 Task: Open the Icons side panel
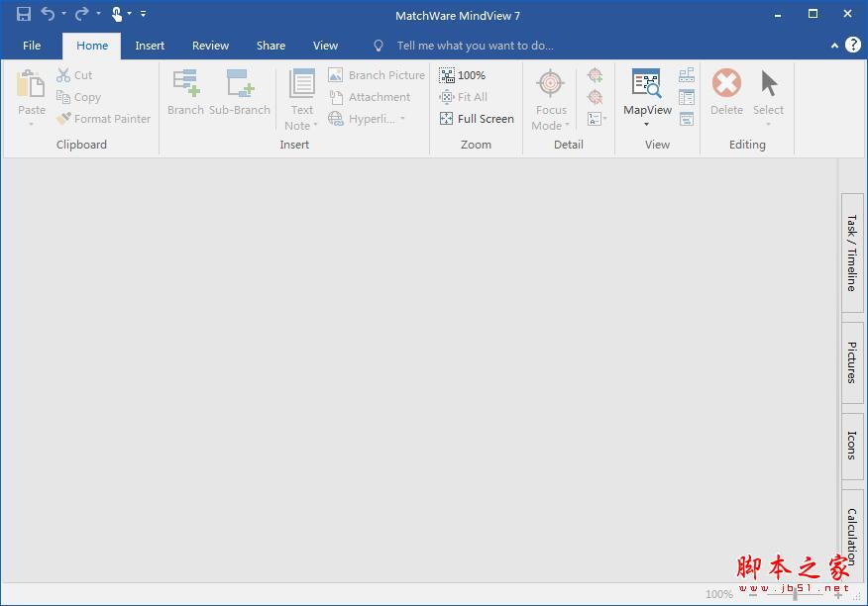point(852,446)
